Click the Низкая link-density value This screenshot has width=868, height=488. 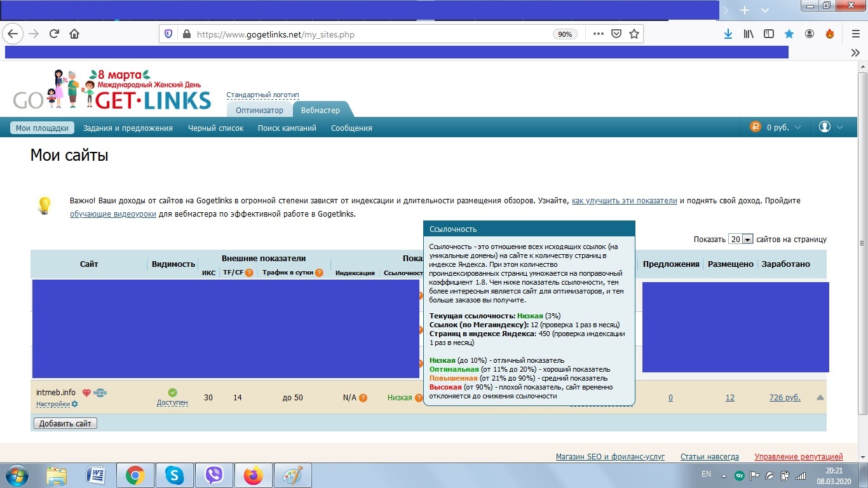pos(400,398)
